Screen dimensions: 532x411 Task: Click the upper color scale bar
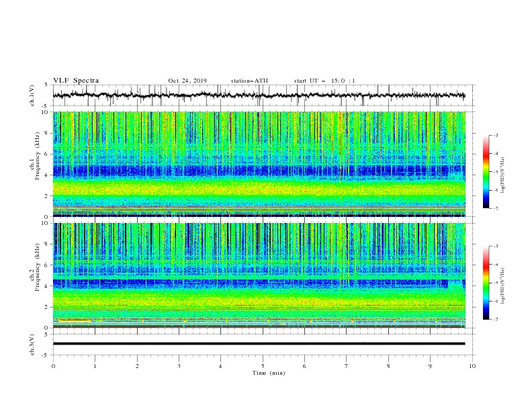click(486, 172)
